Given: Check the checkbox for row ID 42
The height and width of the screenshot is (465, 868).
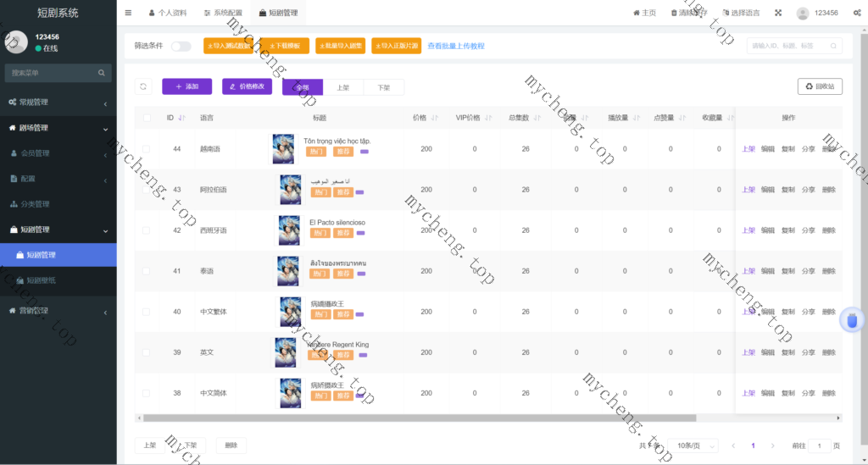Looking at the screenshot, I should (146, 230).
